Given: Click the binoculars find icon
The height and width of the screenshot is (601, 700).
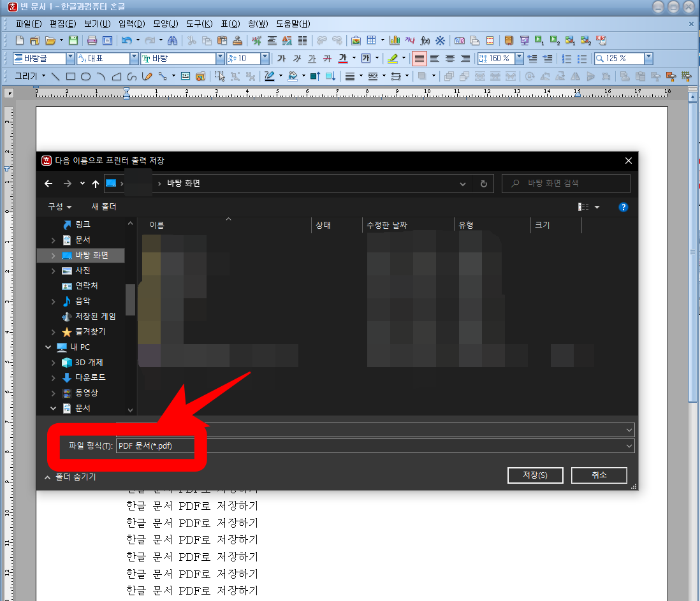Looking at the screenshot, I should coord(172,41).
